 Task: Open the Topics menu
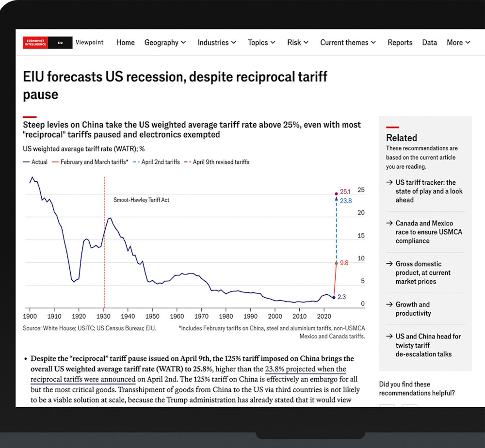(261, 43)
